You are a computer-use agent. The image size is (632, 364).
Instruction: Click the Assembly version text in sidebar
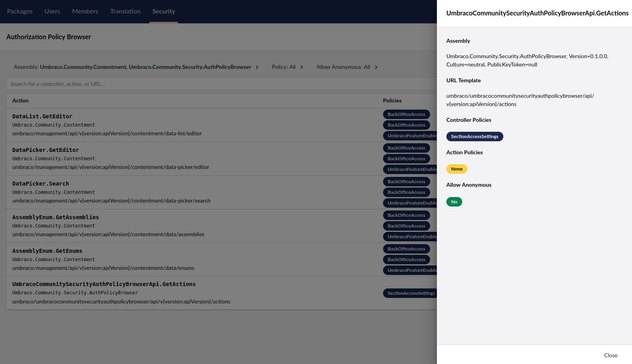pos(527,60)
